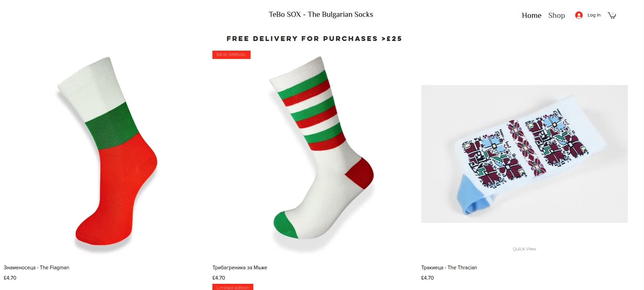Open the Flagman tricolor sock image

coord(107,154)
